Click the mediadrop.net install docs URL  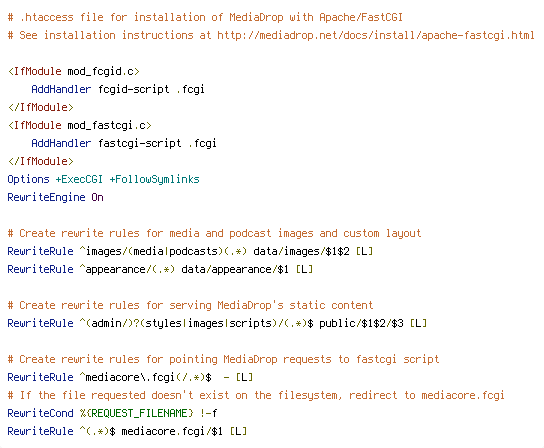(x=376, y=35)
